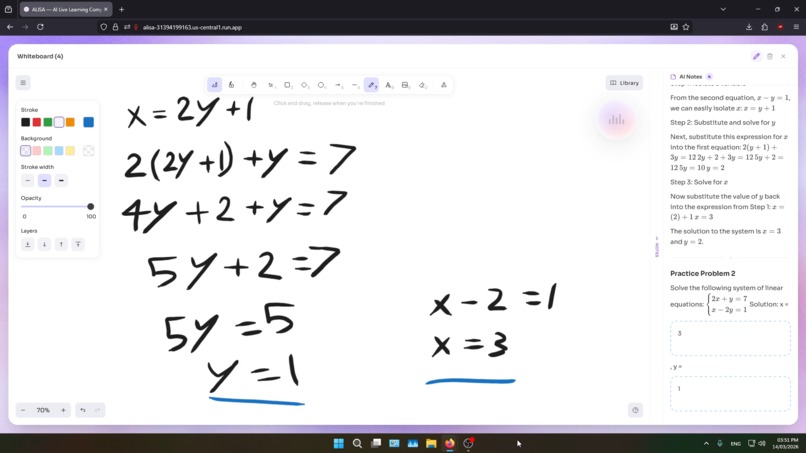Collapse the notes side panel handle

pos(656,247)
